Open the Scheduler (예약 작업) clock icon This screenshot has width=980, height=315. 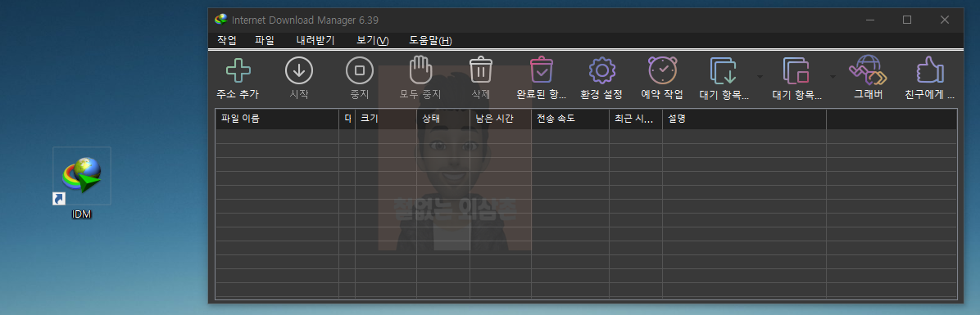pos(663,70)
